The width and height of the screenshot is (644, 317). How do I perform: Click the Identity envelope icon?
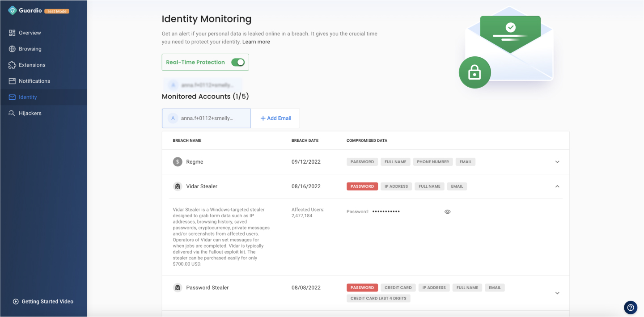[12, 97]
